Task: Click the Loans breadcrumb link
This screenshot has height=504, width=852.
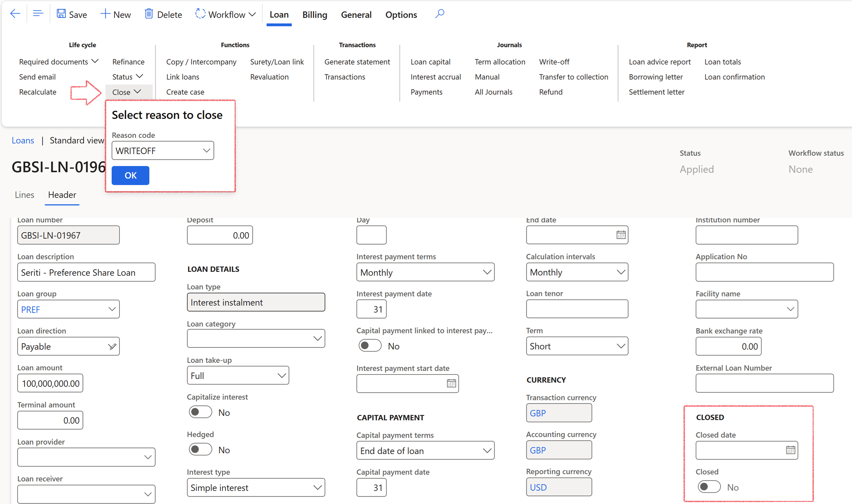Action: point(23,140)
